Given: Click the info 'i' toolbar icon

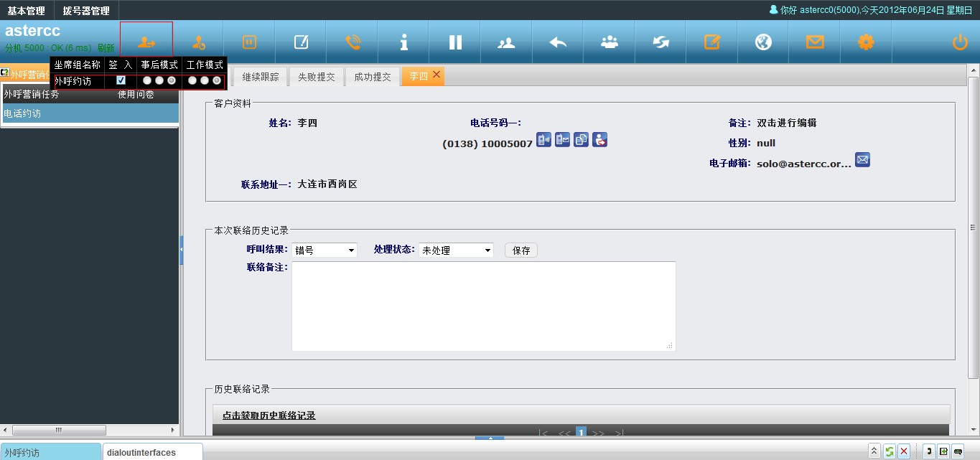Looking at the screenshot, I should [x=404, y=42].
